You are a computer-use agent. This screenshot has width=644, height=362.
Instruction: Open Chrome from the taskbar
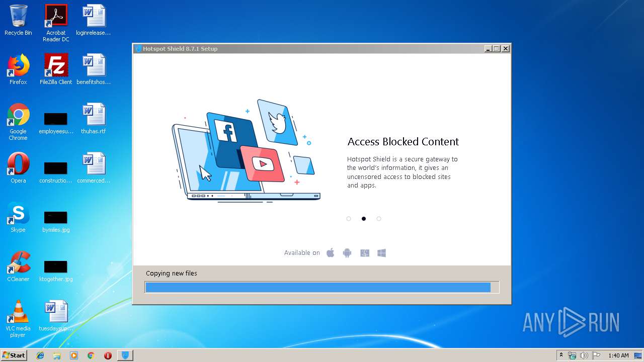pos(91,355)
